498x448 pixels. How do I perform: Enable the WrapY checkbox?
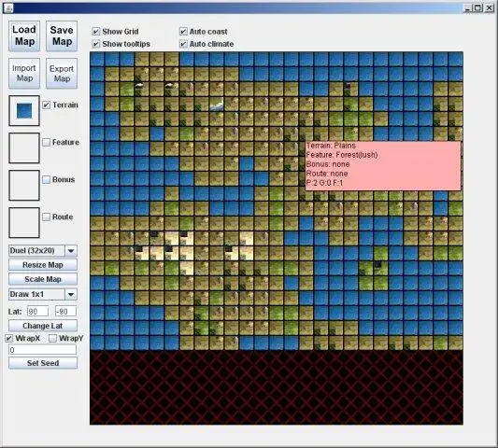pos(52,338)
